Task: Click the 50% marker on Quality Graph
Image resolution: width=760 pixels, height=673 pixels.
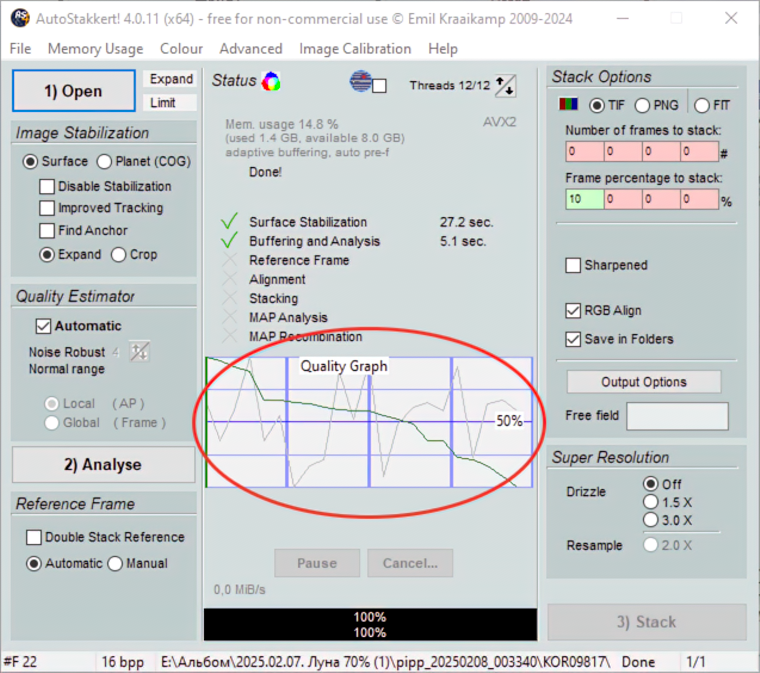Action: (x=509, y=421)
